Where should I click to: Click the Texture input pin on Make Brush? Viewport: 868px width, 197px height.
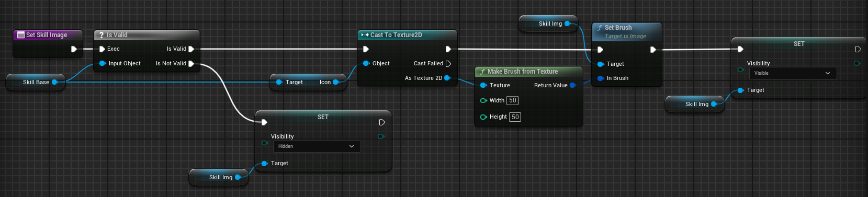(x=483, y=85)
